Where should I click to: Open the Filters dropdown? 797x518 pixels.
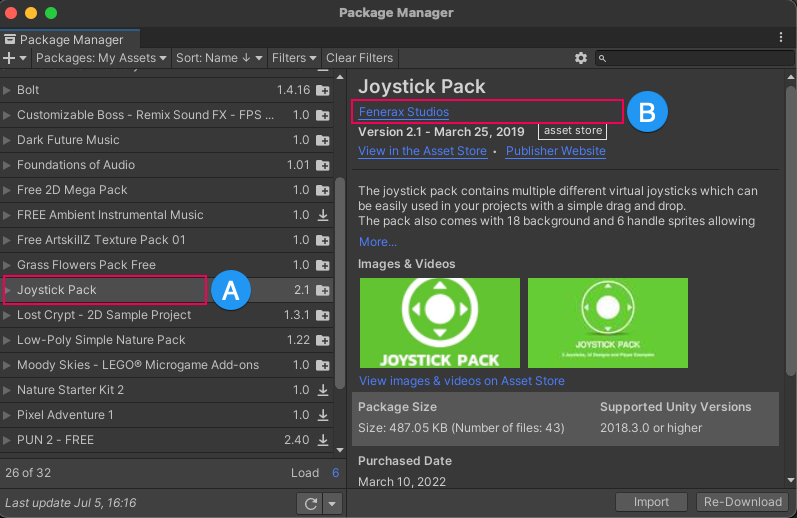pyautogui.click(x=294, y=58)
